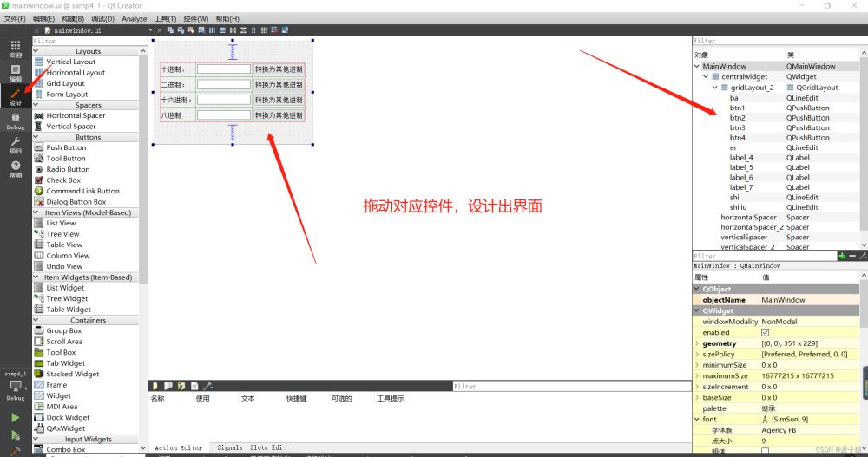
Task: Open the Help mode in sidebar
Action: point(16,169)
